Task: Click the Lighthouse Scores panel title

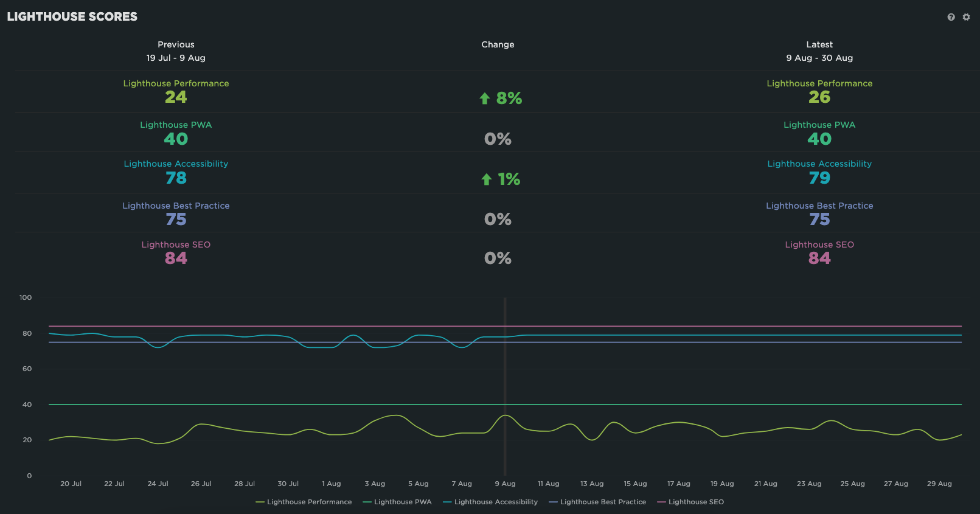Action: pos(72,17)
